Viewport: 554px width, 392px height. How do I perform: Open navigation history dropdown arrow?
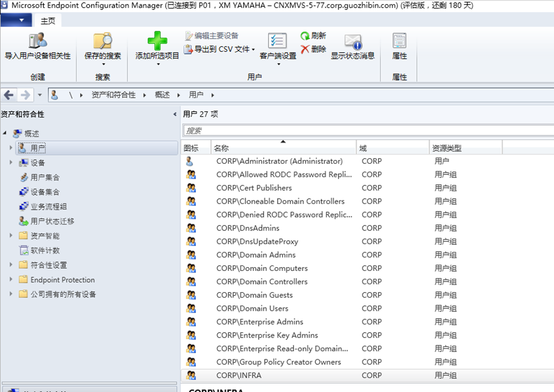tap(39, 95)
